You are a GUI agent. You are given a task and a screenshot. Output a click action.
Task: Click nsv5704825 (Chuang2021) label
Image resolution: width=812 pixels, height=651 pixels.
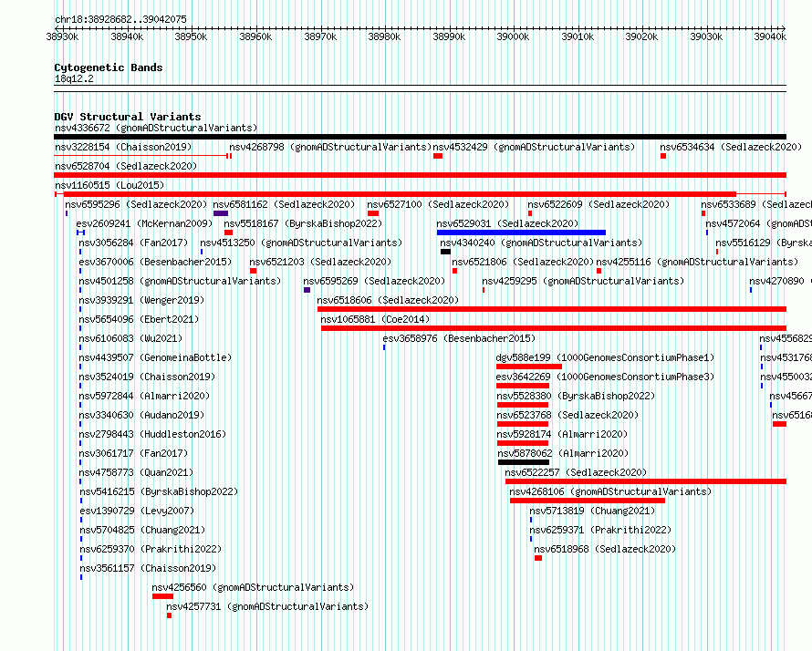pos(142,530)
